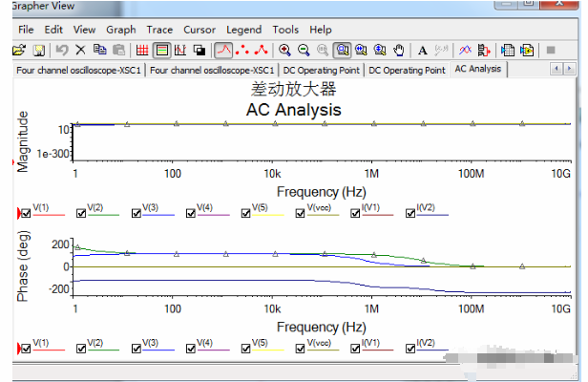
Task: Click the tab scroll right arrow
Action: point(569,69)
